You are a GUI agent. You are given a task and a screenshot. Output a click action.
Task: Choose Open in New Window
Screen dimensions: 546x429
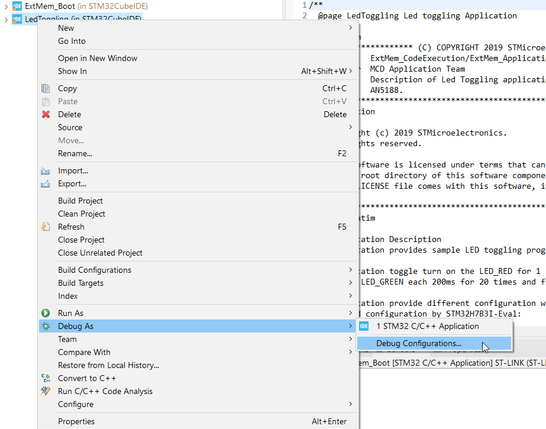(198, 58)
